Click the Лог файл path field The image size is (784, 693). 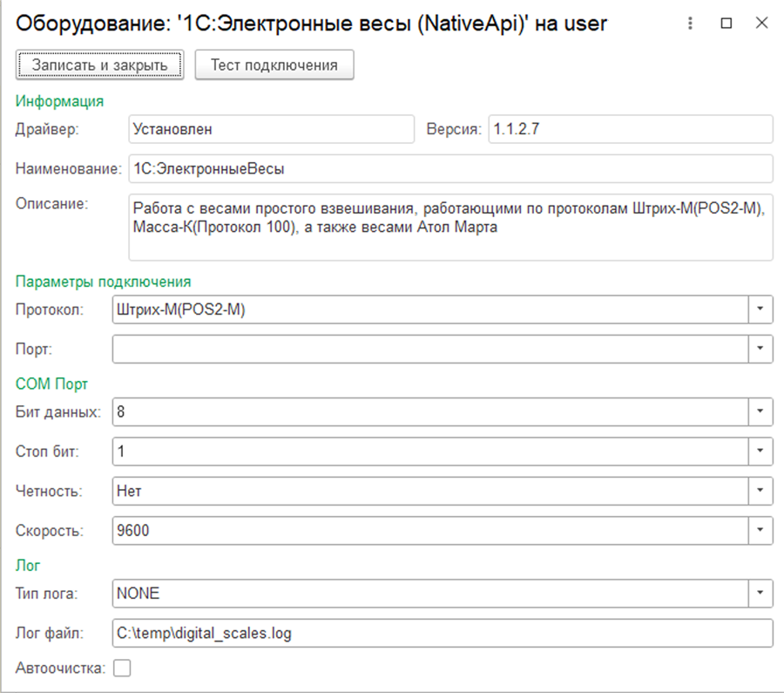click(443, 633)
